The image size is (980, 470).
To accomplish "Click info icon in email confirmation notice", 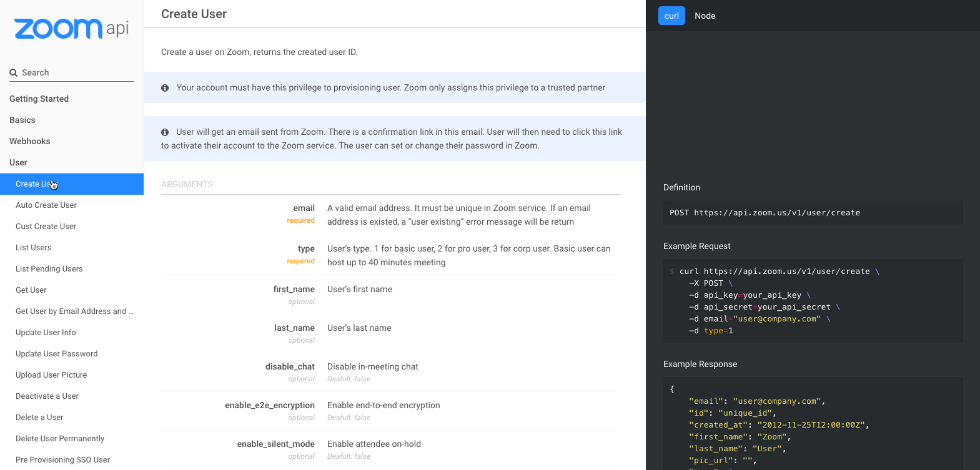I will tap(165, 132).
